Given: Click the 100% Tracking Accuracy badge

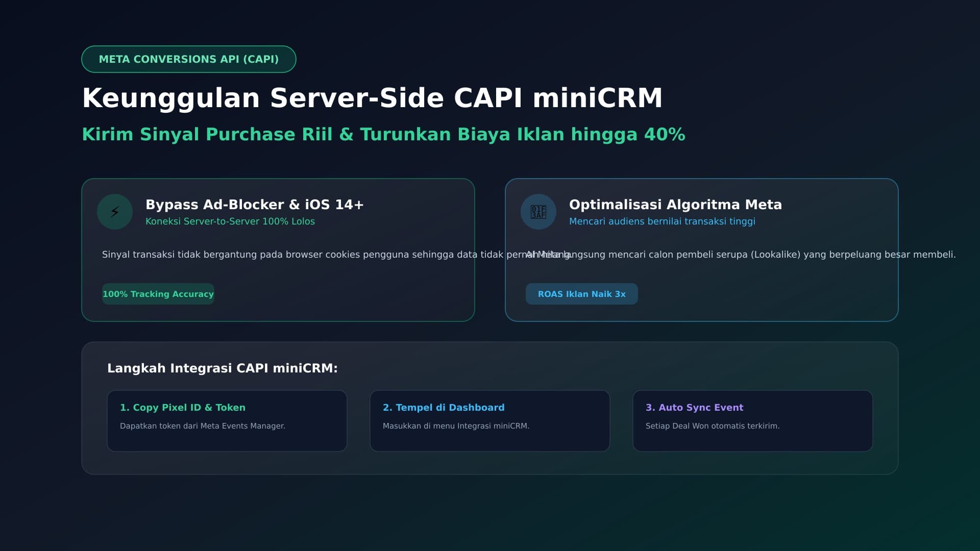Looking at the screenshot, I should [158, 294].
